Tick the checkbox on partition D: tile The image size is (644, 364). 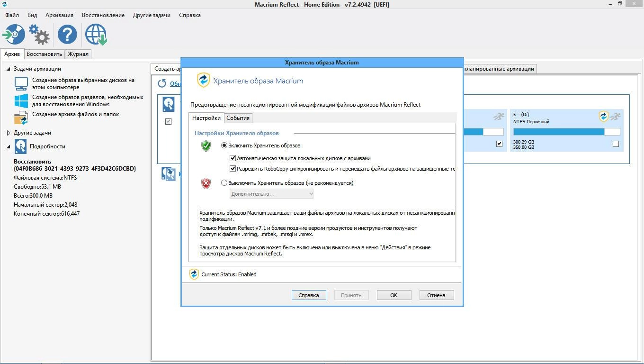616,144
